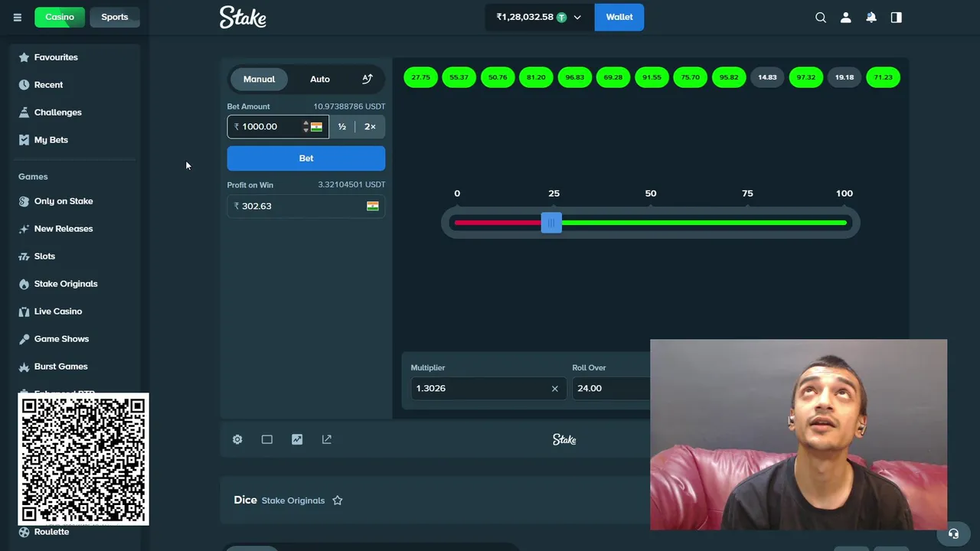This screenshot has height=551, width=980.
Task: Open the live support headset icon
Action: (x=953, y=533)
